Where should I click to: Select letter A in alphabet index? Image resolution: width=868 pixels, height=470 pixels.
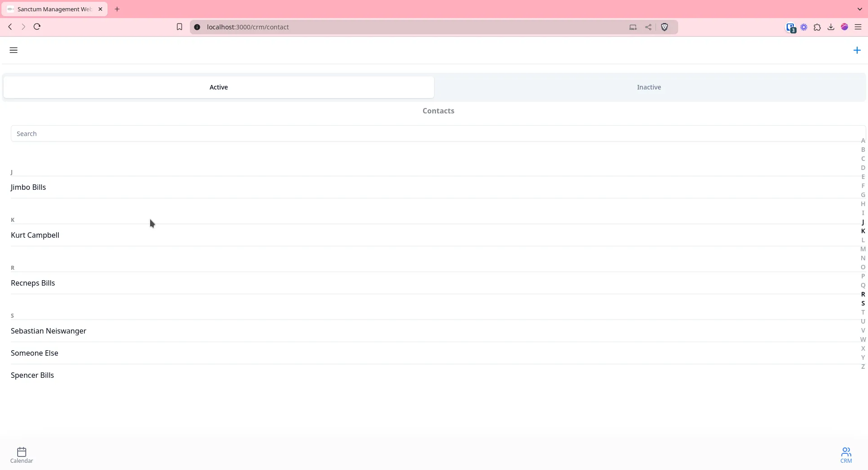863,141
